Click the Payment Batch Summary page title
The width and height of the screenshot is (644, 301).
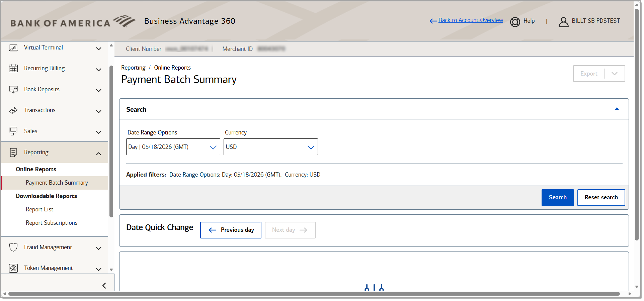coord(179,80)
